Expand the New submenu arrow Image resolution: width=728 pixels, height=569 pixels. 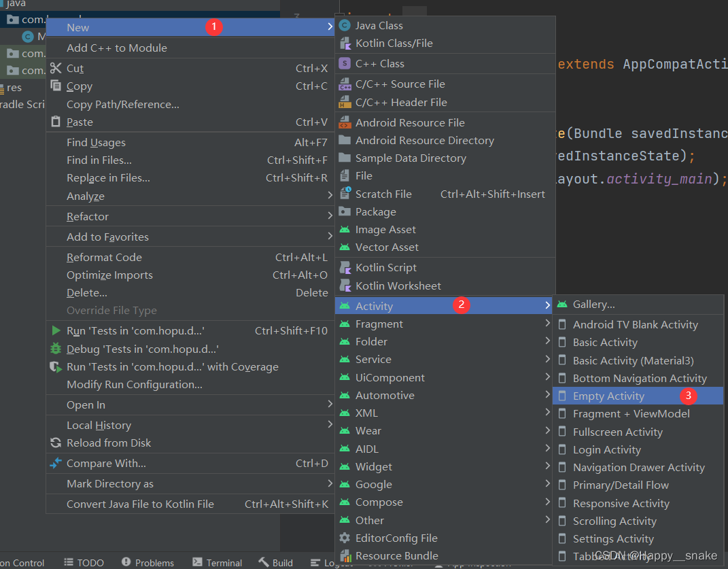[330, 27]
